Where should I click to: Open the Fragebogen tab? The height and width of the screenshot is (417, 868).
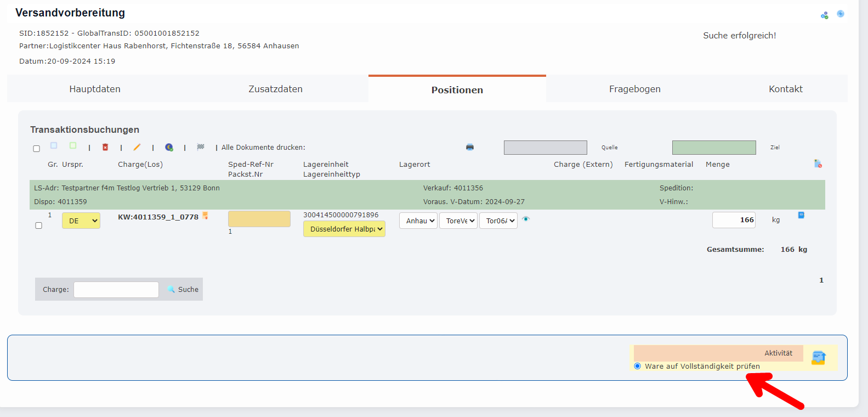pyautogui.click(x=634, y=89)
